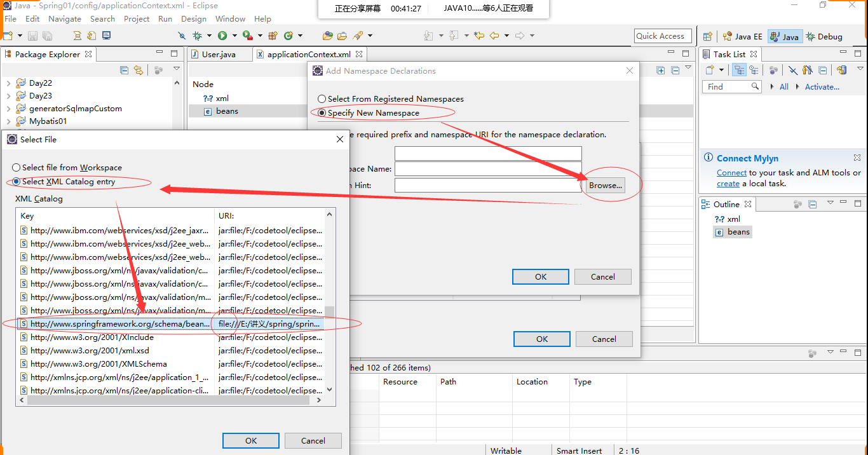
Task: Switch to the applicationContext.xml editor tab
Action: [x=309, y=55]
